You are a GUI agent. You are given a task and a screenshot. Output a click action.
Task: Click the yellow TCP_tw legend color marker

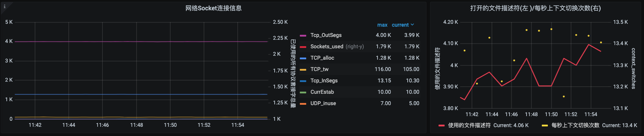(x=303, y=70)
